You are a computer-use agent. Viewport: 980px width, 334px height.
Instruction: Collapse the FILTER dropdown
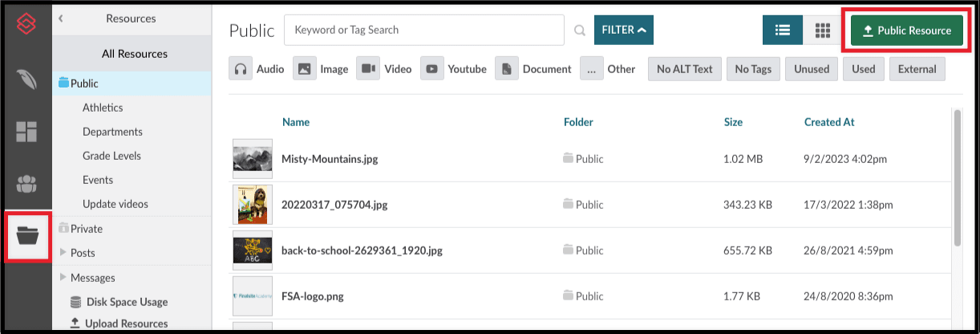click(x=624, y=30)
